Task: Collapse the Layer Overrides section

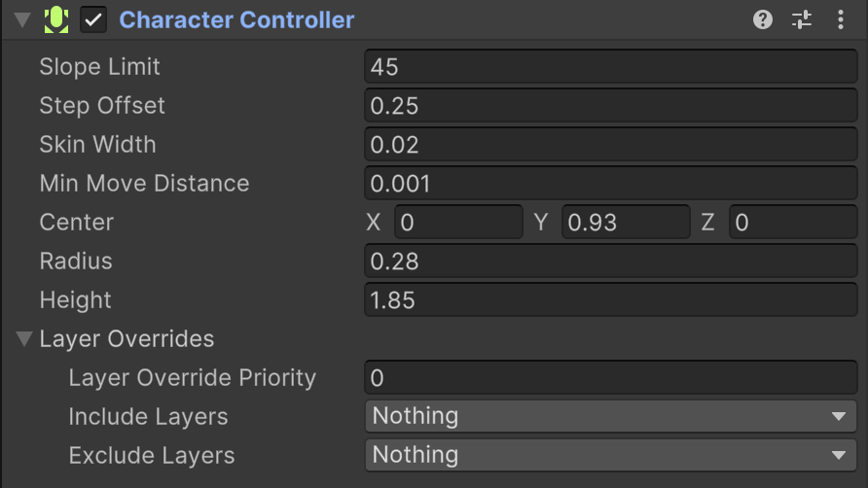Action: [x=23, y=339]
